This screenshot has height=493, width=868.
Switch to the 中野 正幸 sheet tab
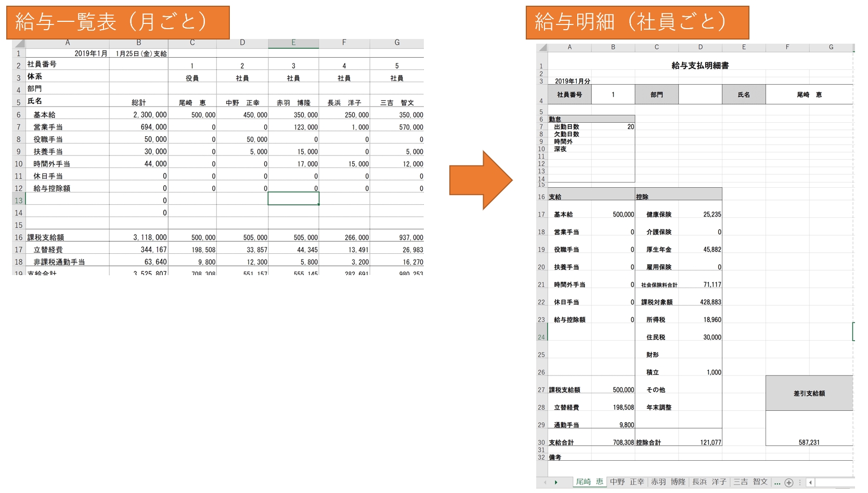pos(627,482)
